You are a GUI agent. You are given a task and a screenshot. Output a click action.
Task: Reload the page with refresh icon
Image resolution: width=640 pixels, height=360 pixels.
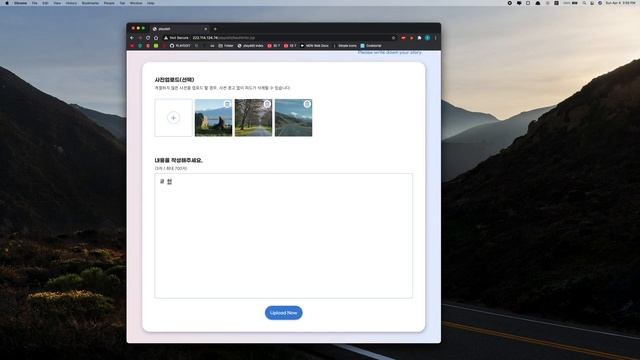[x=148, y=38]
